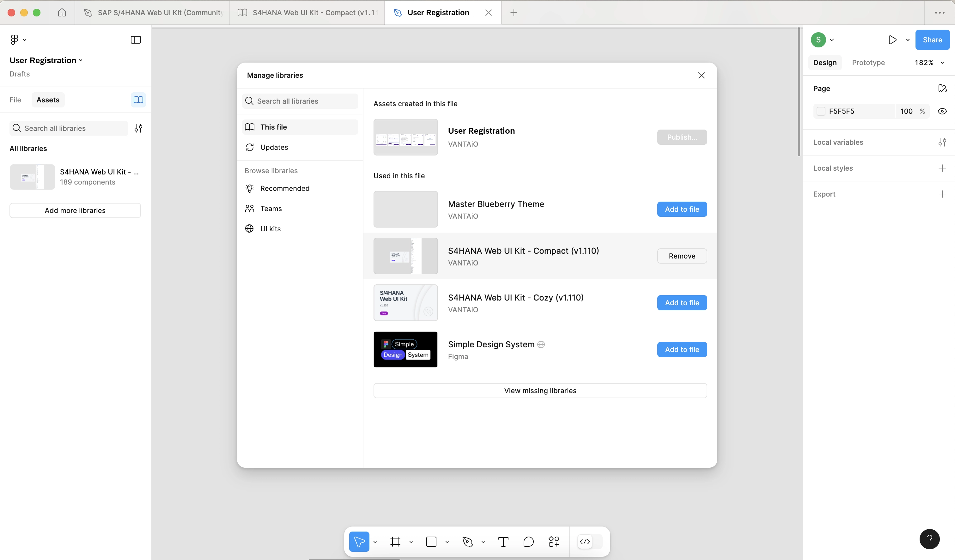The height and width of the screenshot is (560, 955).
Task: Select the Comment tool
Action: click(x=528, y=542)
